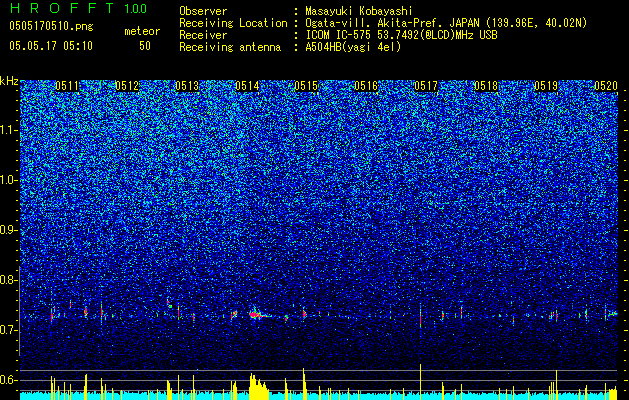
Task: Click the Observer label
Action: click(x=203, y=11)
